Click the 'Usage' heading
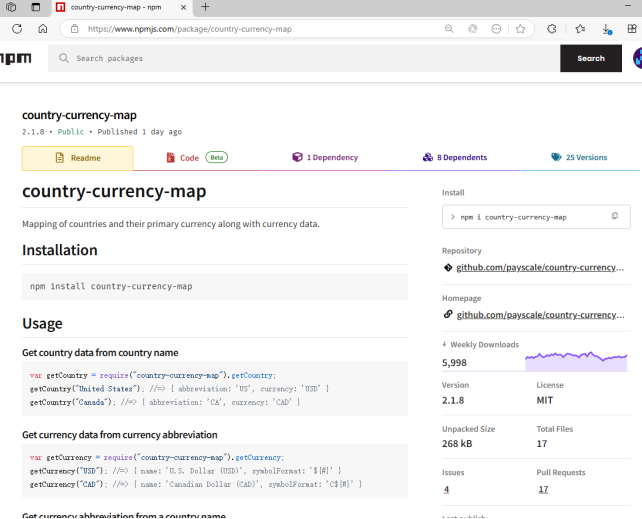642x519 pixels. pyautogui.click(x=42, y=324)
